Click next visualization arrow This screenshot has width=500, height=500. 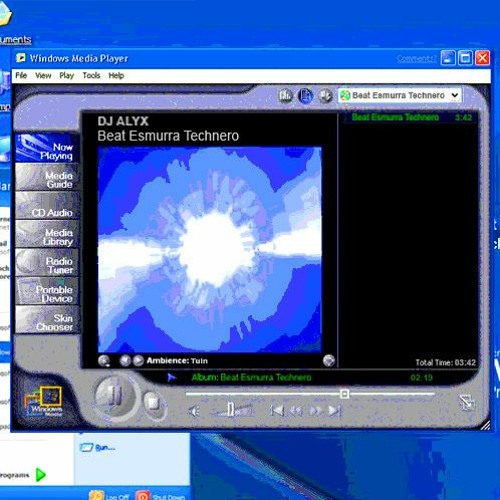click(138, 360)
